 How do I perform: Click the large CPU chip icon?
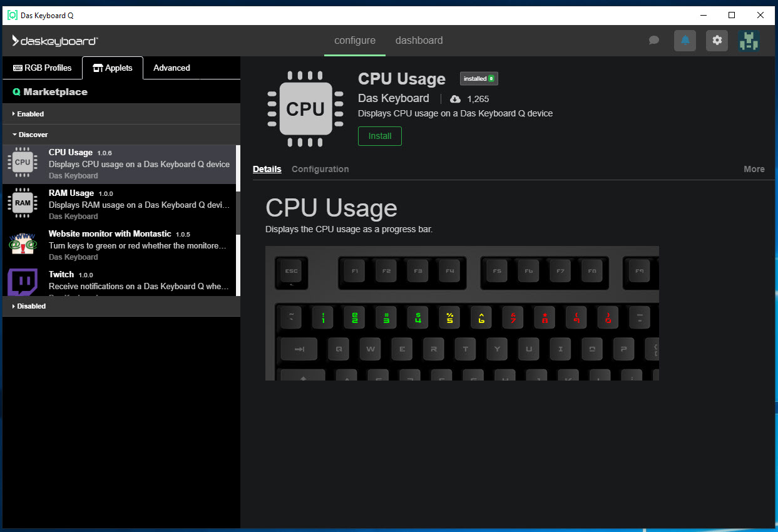(305, 109)
